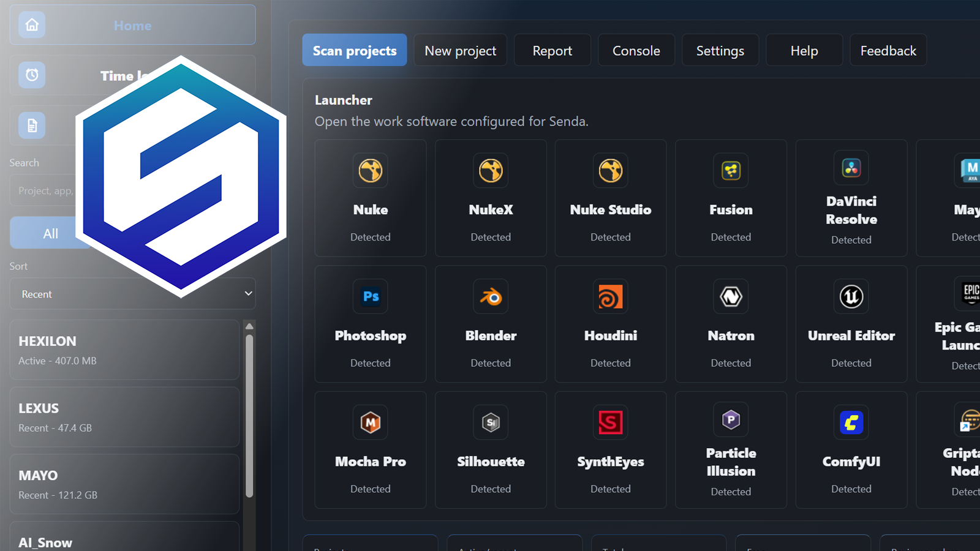
Task: Select the LEXUS project entry
Action: click(124, 417)
